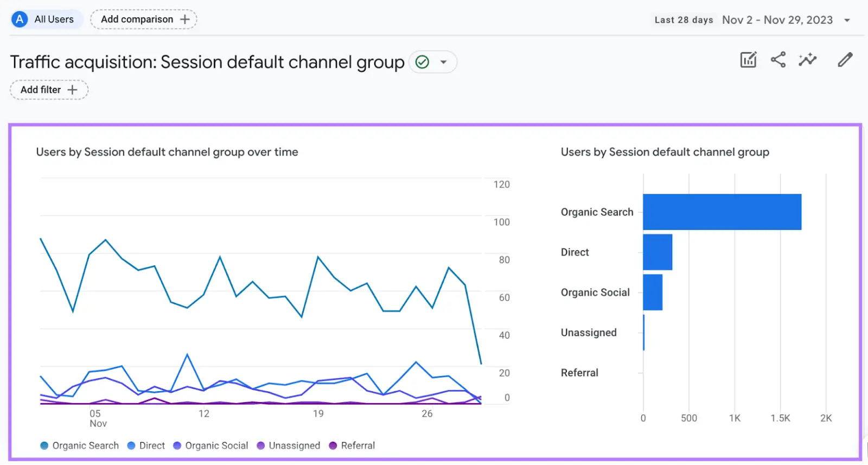Image resolution: width=868 pixels, height=465 pixels.
Task: Click the Organic Search bar in chart
Action: [722, 212]
